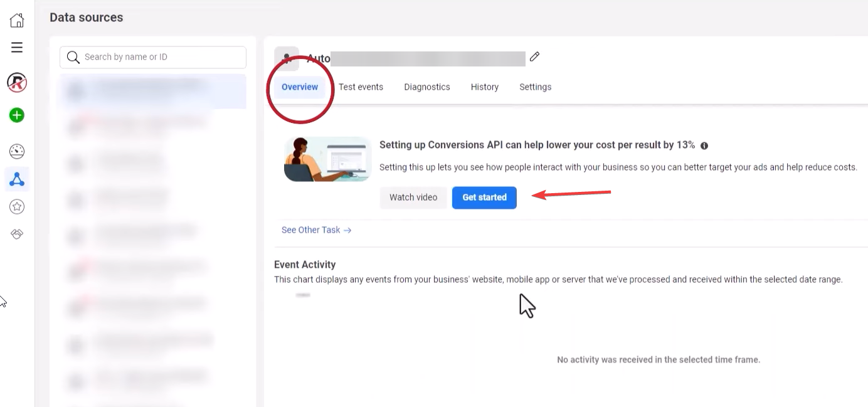Viewport: 868px width, 407px height.
Task: Open the hamburger menu in the sidebar
Action: 17,48
